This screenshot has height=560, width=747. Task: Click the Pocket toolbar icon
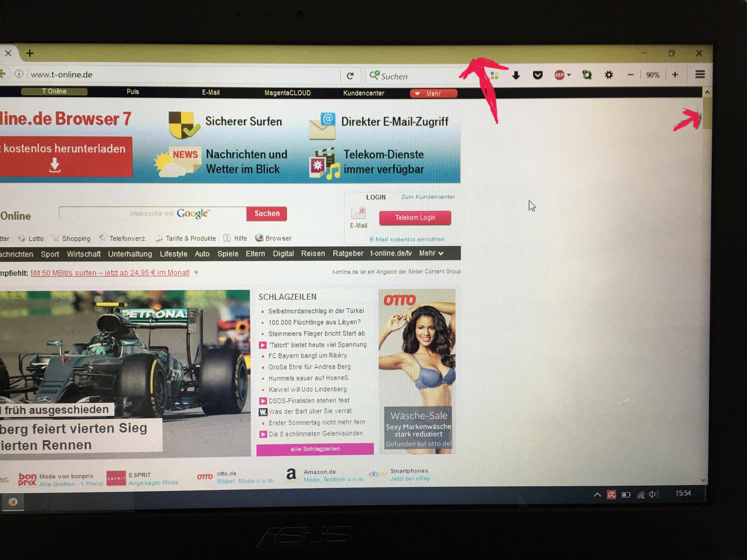click(x=538, y=75)
